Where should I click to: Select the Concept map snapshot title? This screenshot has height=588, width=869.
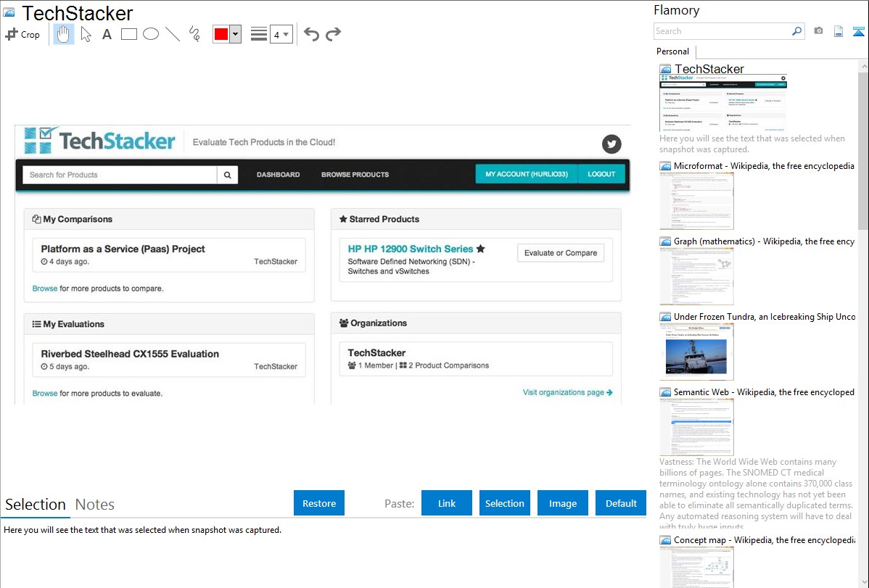765,539
